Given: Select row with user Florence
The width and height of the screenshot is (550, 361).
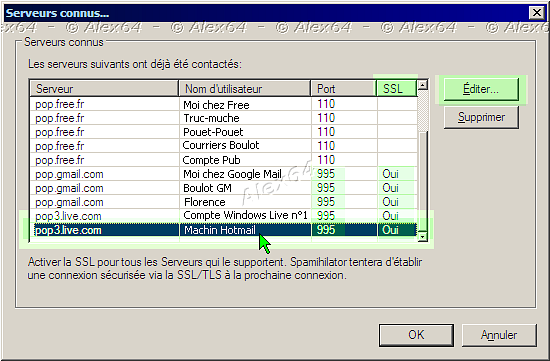Looking at the screenshot, I should pyautogui.click(x=223, y=202).
